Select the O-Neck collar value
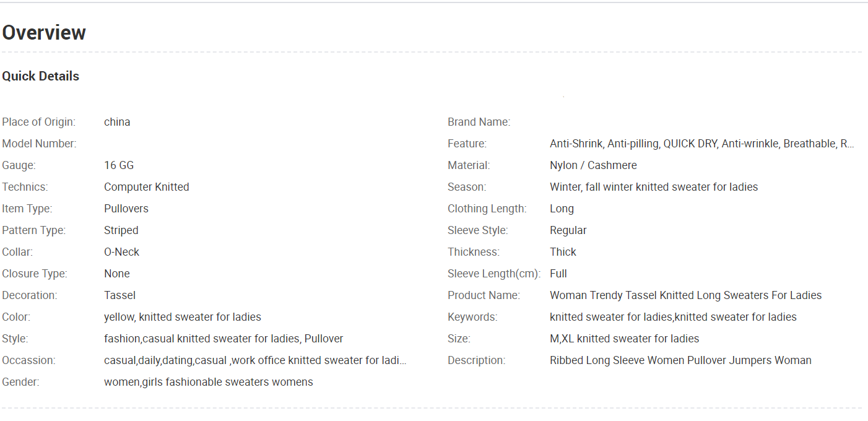This screenshot has height=421, width=868. (122, 252)
